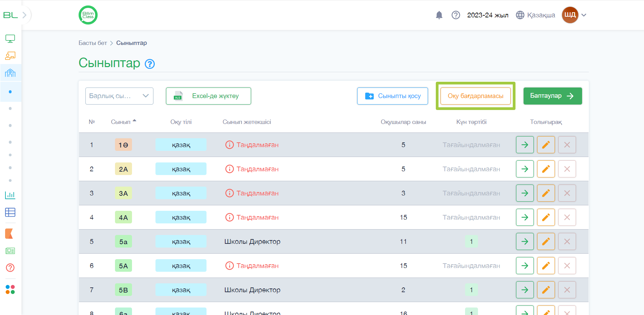Click the 5В class badge
This screenshot has height=315, width=644.
123,290
